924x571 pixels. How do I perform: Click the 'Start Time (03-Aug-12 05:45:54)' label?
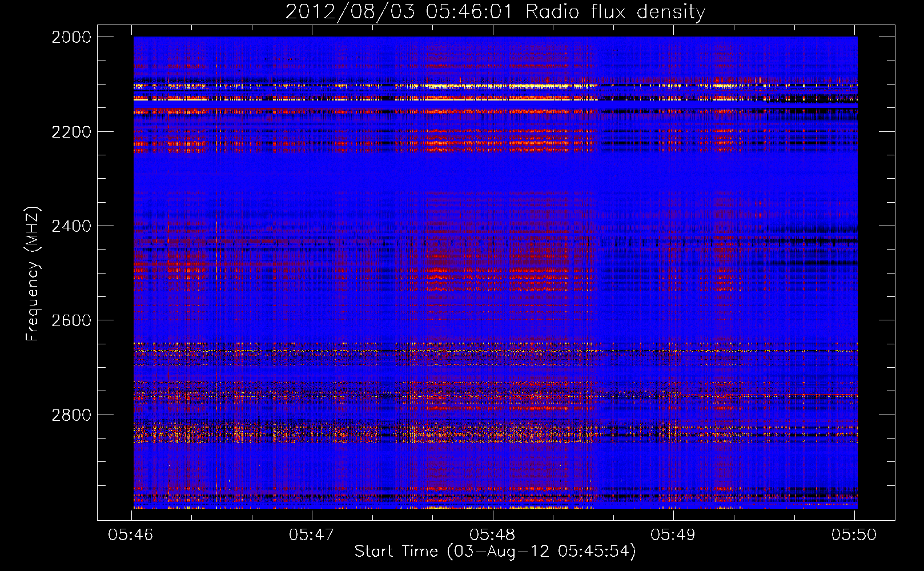[x=495, y=552]
